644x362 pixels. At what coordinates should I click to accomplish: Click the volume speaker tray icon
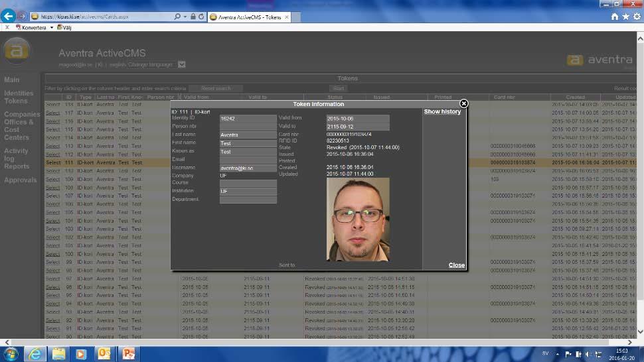588,354
